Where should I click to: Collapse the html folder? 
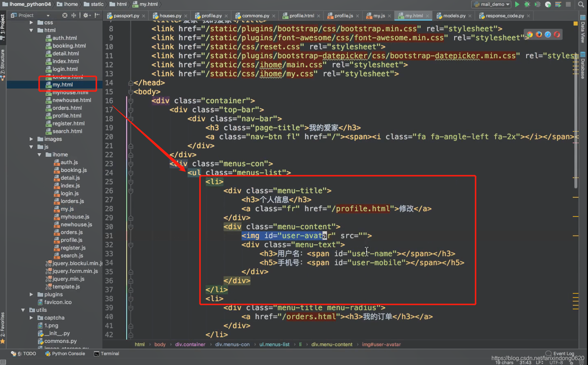point(31,30)
